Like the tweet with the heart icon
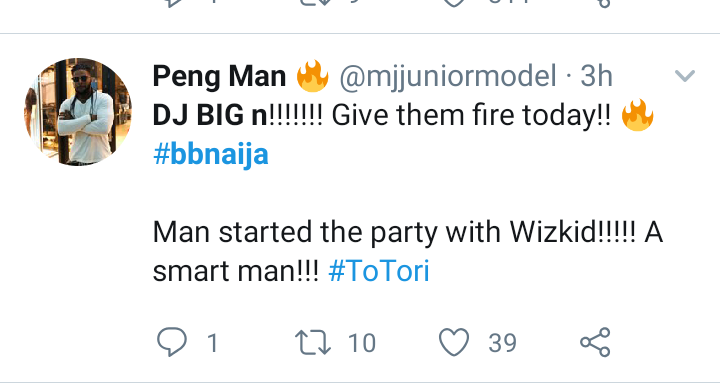 pos(454,342)
